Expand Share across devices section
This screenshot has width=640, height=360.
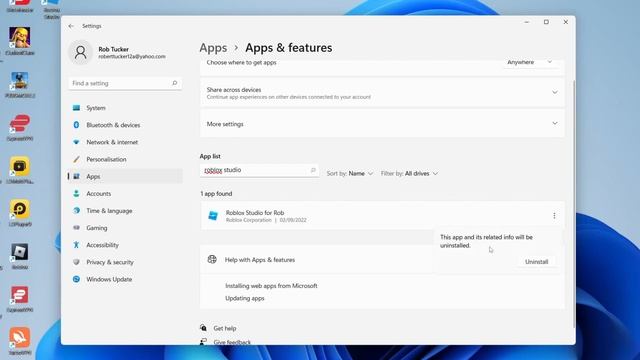[x=555, y=92]
